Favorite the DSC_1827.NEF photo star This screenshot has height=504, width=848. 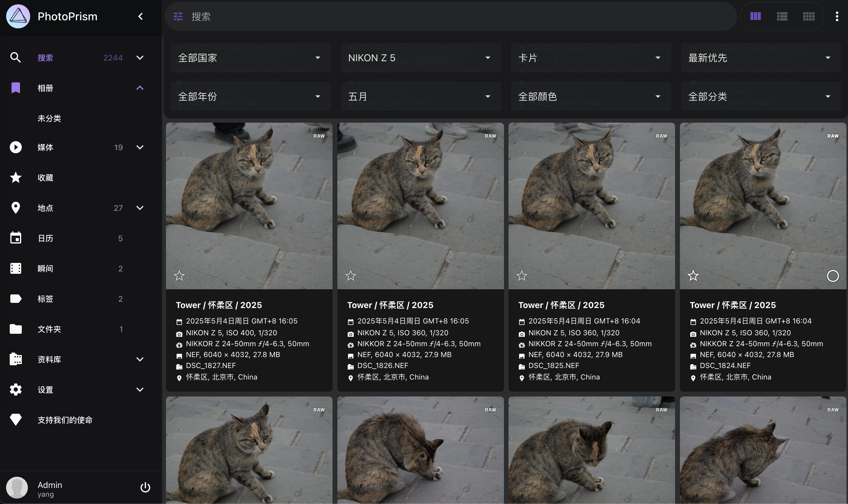[x=179, y=275]
